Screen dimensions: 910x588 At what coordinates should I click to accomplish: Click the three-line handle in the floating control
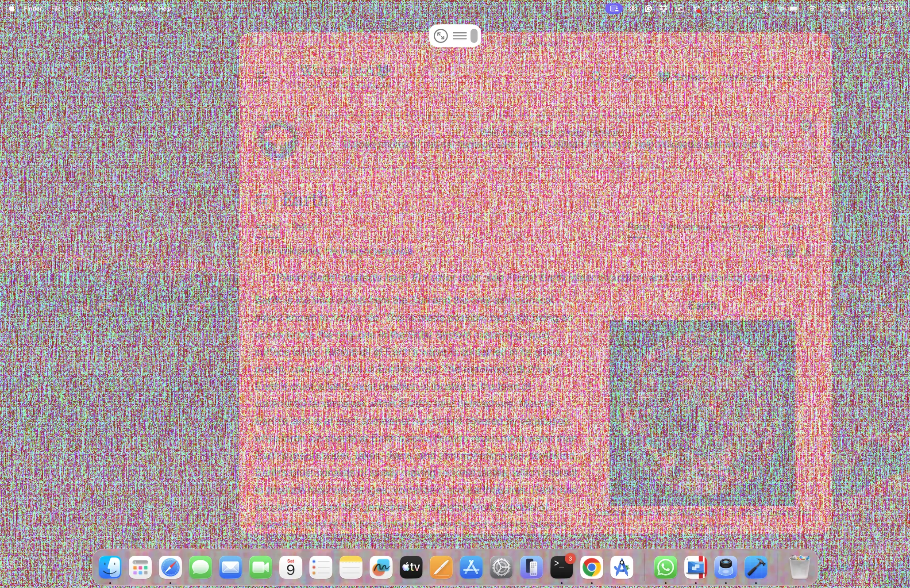pyautogui.click(x=460, y=36)
